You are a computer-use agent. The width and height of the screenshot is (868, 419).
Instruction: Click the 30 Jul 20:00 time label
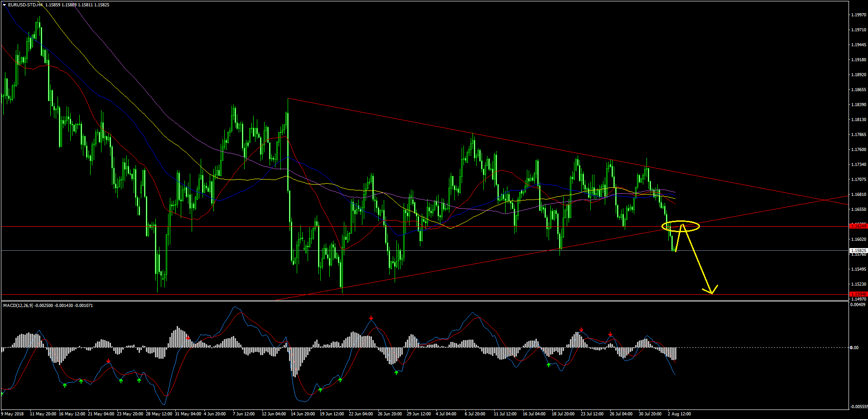(650, 414)
